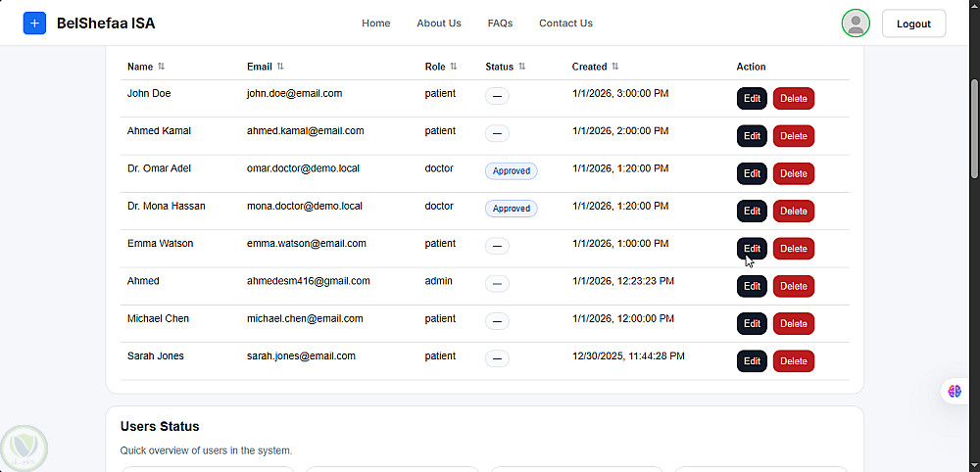Navigate to FAQs in header
The width and height of the screenshot is (980, 472).
(x=500, y=24)
